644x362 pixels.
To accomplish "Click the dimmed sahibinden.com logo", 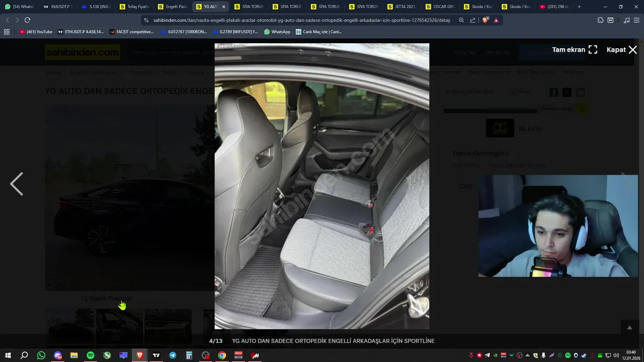I will (83, 52).
